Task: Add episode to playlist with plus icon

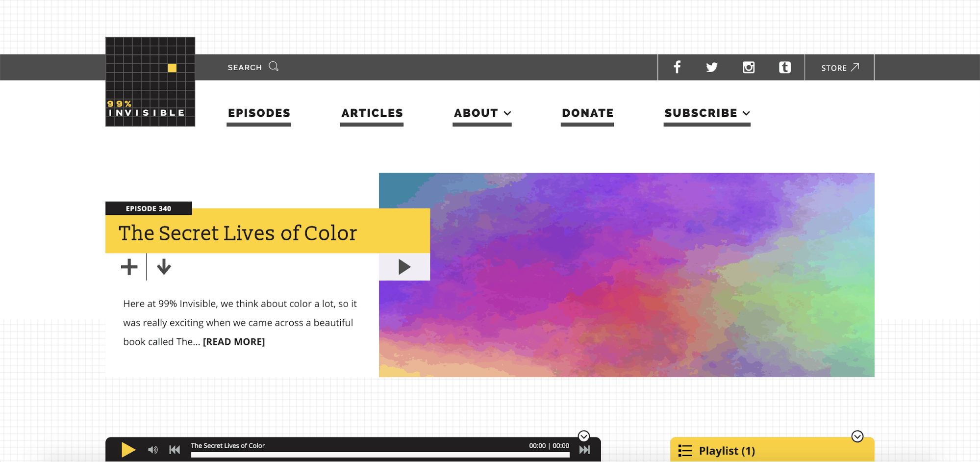Action: (129, 267)
